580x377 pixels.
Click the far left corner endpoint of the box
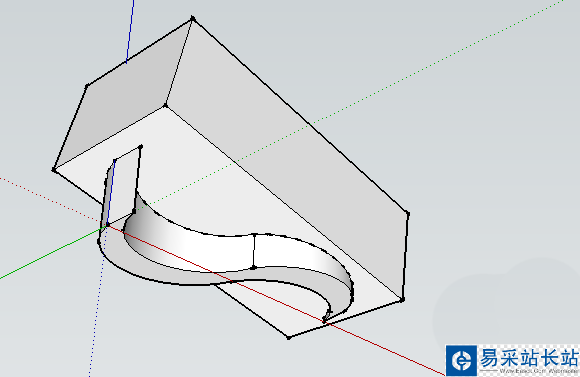54,170
